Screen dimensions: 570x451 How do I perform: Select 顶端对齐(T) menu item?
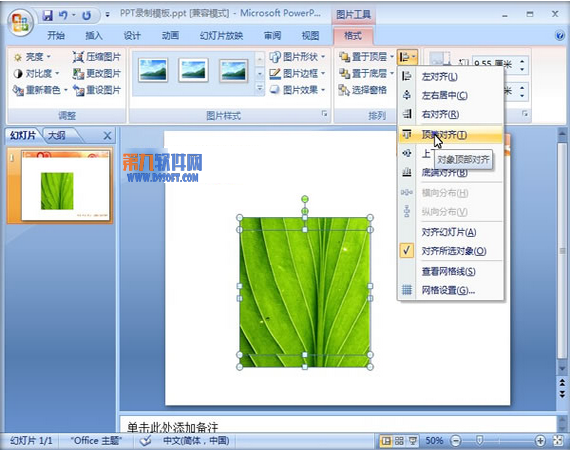451,135
